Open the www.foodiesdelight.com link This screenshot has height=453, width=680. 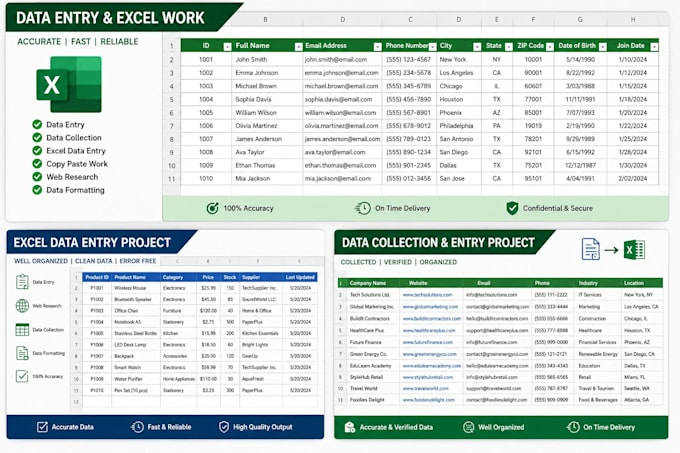[428, 400]
